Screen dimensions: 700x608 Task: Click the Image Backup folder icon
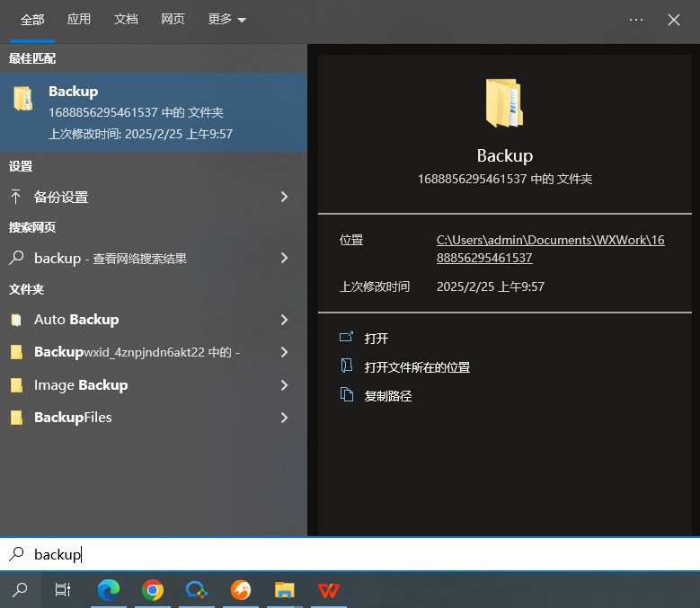tap(16, 385)
